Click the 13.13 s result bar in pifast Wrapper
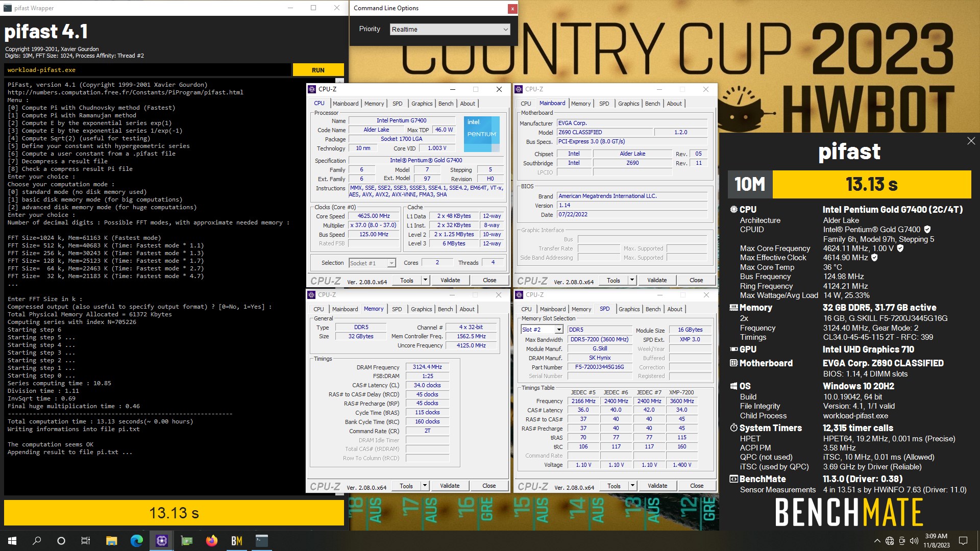This screenshot has height=551, width=980. tap(174, 513)
